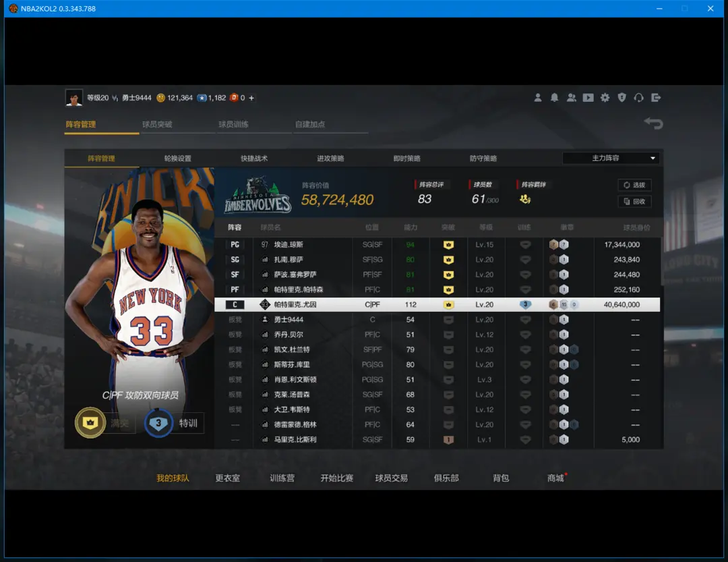Click the blue special training badge 3
This screenshot has height=562, width=728.
tap(158, 422)
